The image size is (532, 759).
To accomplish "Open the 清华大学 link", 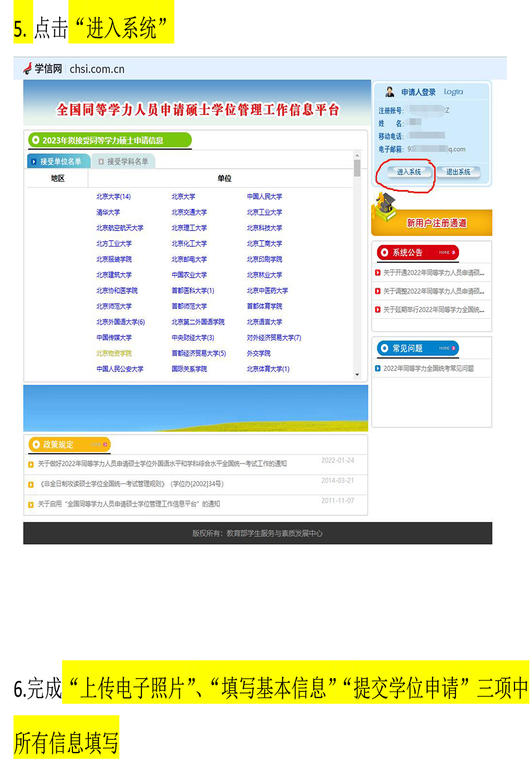I will 108,212.
